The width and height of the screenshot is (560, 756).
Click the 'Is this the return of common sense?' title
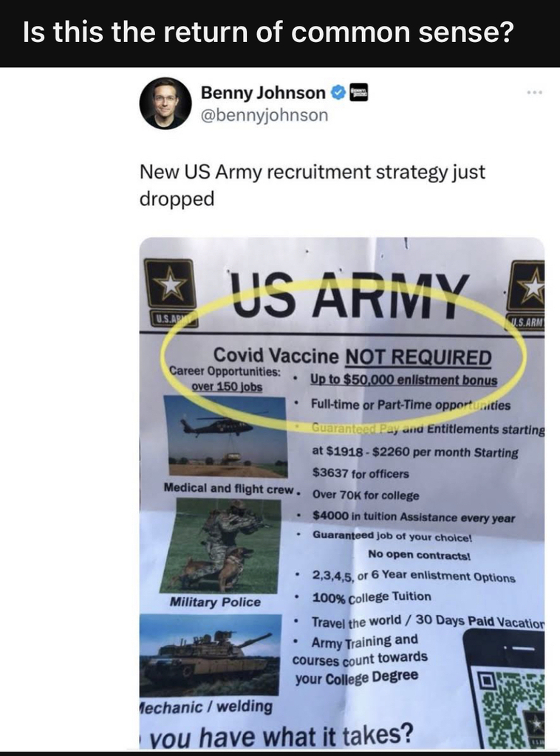tap(267, 33)
